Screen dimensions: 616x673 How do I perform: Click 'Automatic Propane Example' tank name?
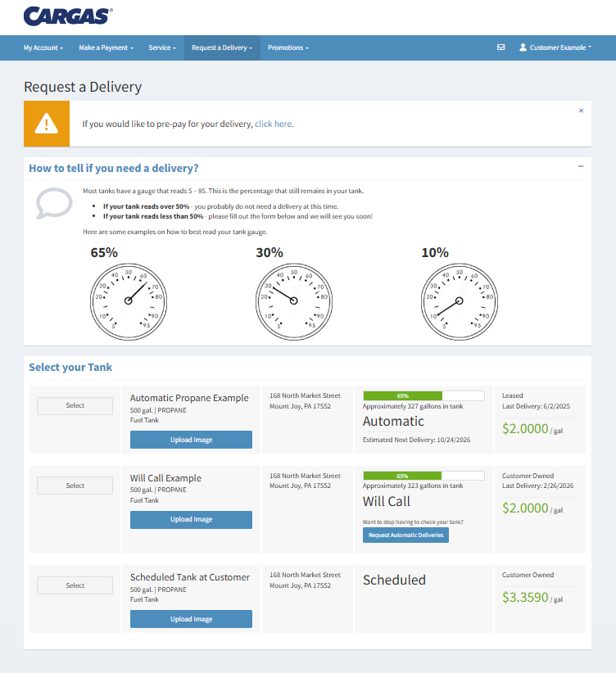(x=189, y=398)
